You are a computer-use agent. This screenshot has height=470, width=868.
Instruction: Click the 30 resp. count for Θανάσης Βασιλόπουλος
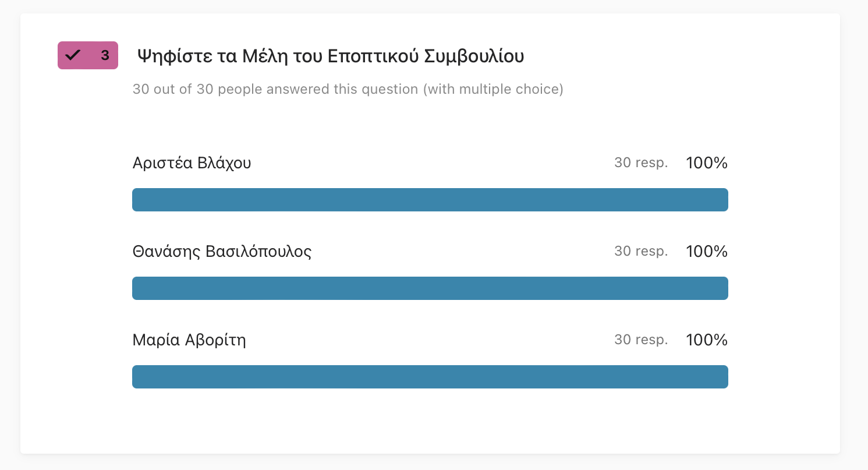(641, 252)
